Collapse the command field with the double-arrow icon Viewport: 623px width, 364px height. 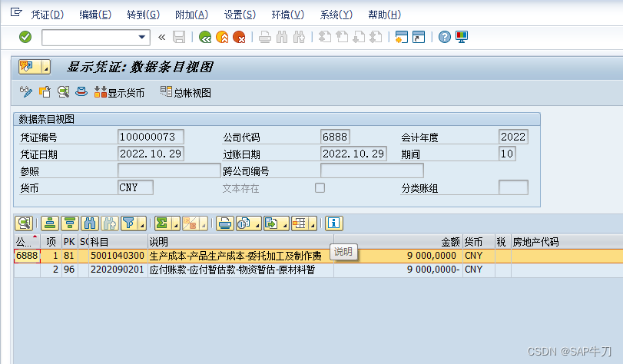click(161, 38)
